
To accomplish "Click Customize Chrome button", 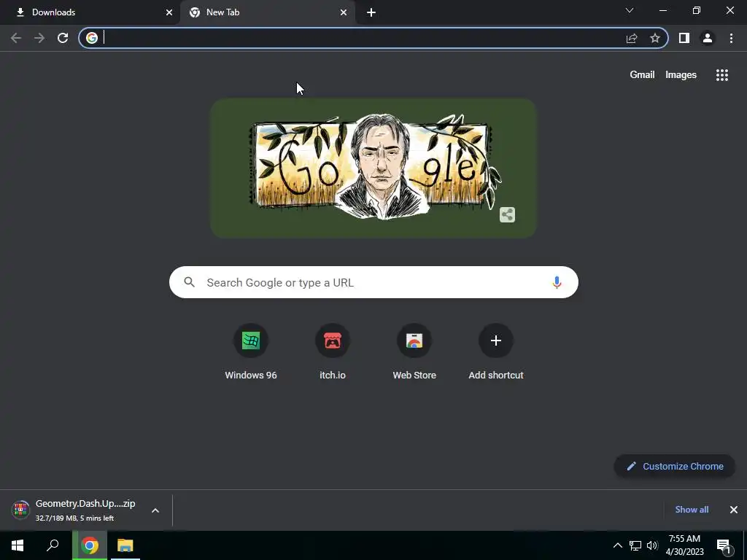I will (x=675, y=466).
